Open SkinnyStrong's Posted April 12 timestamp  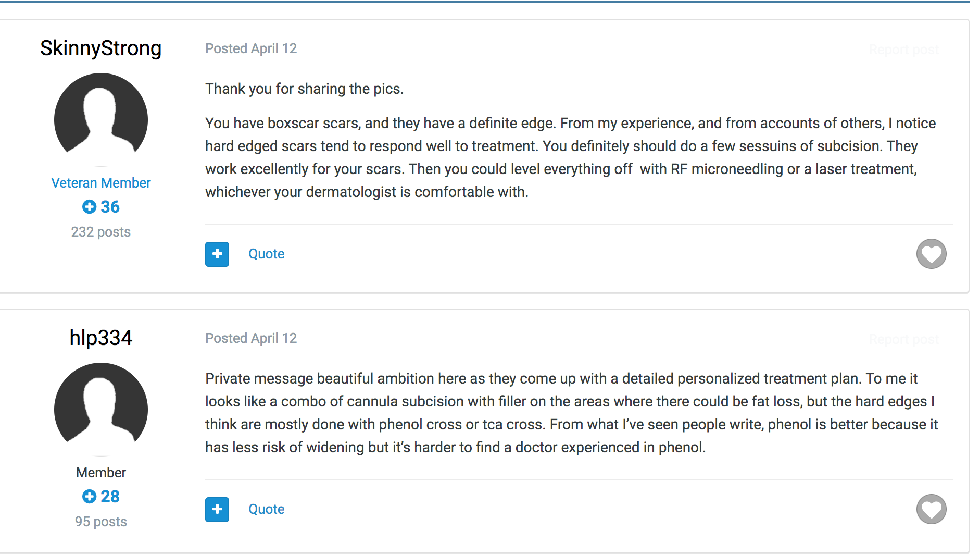click(x=251, y=48)
